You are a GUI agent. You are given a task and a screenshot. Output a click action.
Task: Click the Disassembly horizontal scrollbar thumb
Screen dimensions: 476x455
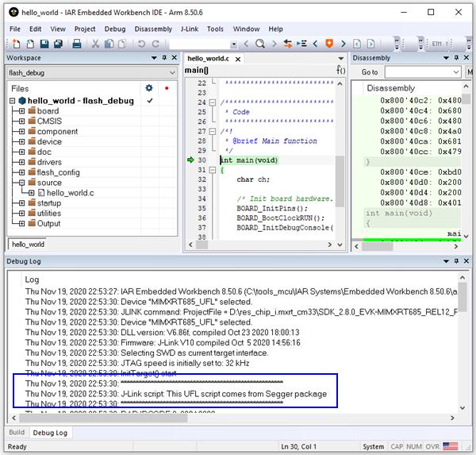378,246
